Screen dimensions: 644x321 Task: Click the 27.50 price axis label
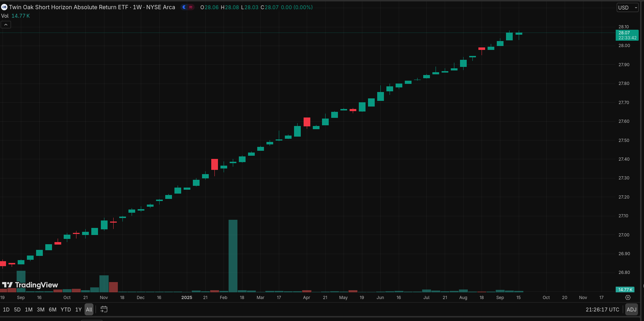tap(624, 140)
